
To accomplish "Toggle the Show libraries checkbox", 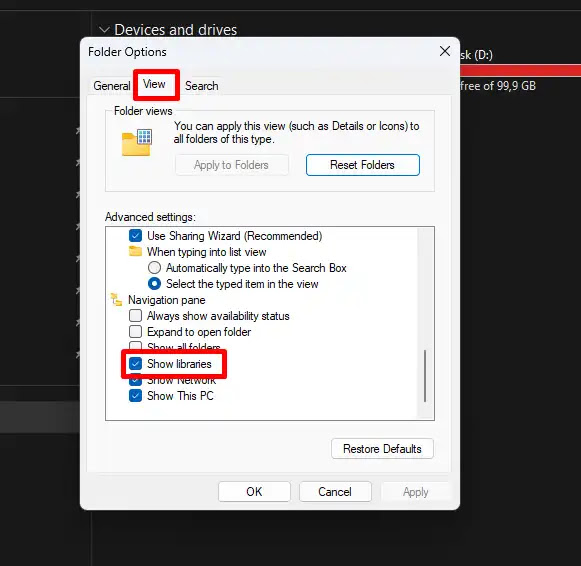I will tap(135, 364).
